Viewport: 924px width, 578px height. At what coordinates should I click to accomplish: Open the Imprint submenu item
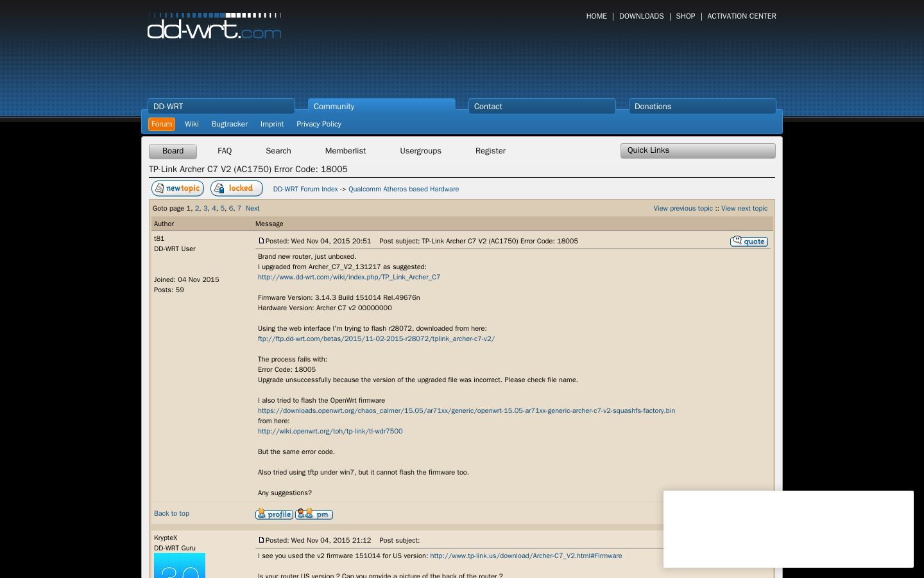pyautogui.click(x=272, y=124)
